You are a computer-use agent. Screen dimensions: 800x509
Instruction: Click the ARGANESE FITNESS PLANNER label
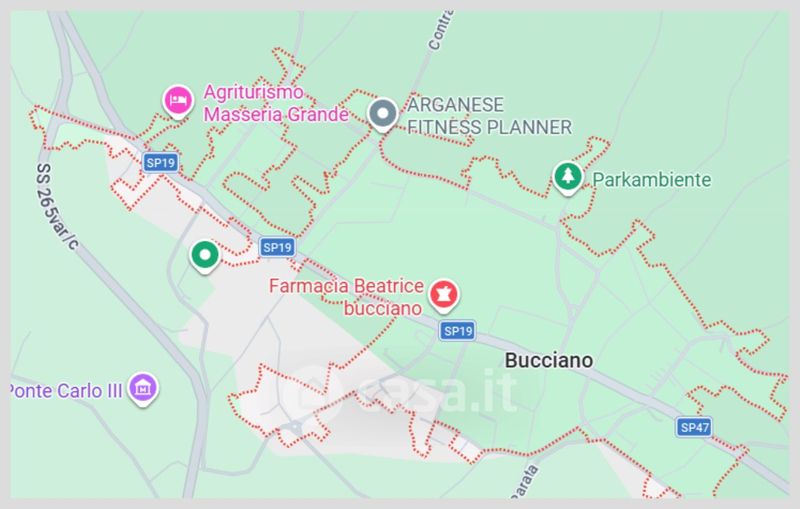point(489,116)
